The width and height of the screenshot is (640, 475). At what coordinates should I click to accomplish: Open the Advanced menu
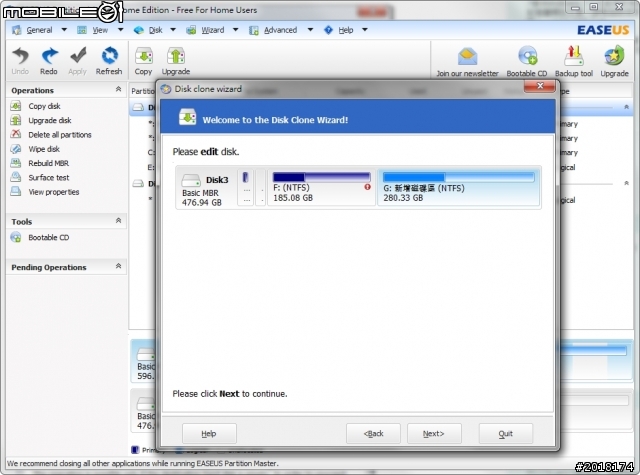click(280, 30)
